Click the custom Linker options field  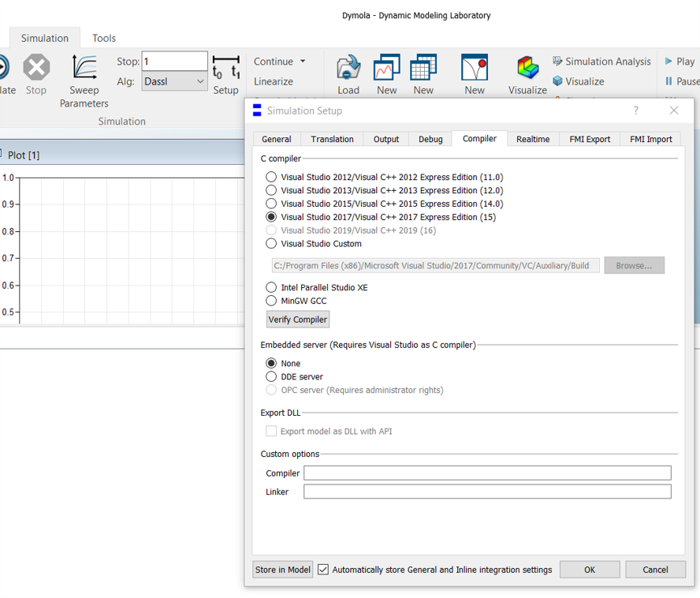pos(487,491)
